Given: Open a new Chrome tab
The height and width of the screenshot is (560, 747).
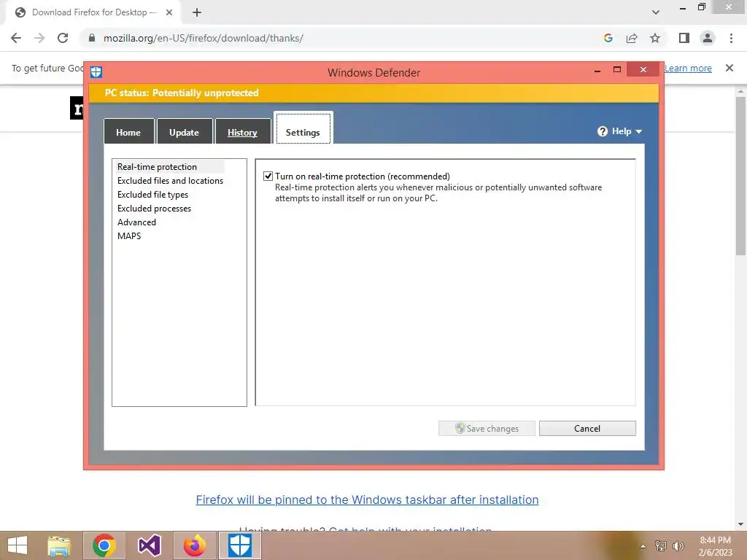Looking at the screenshot, I should pyautogui.click(x=197, y=12).
